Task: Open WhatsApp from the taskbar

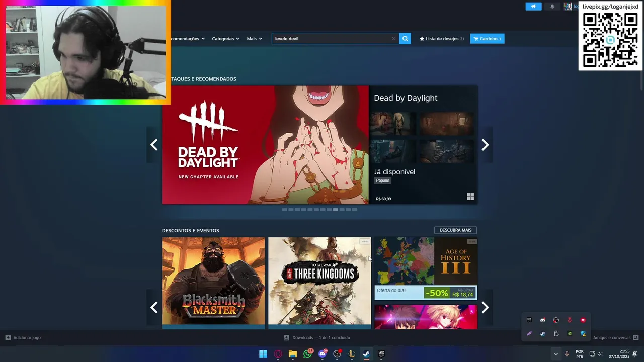Action: [308, 354]
